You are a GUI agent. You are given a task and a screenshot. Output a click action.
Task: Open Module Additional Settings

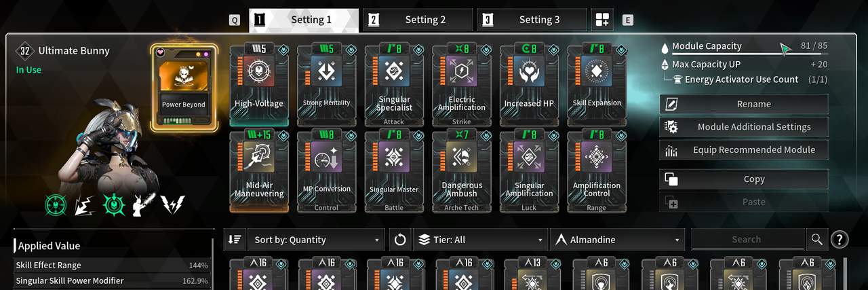click(x=744, y=127)
